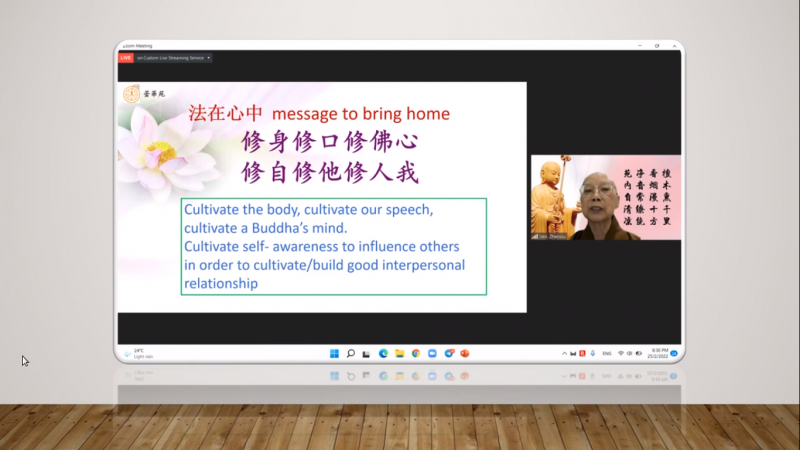The width and height of the screenshot is (800, 450).
Task: Show hidden system tray icons chevron
Action: tap(565, 353)
